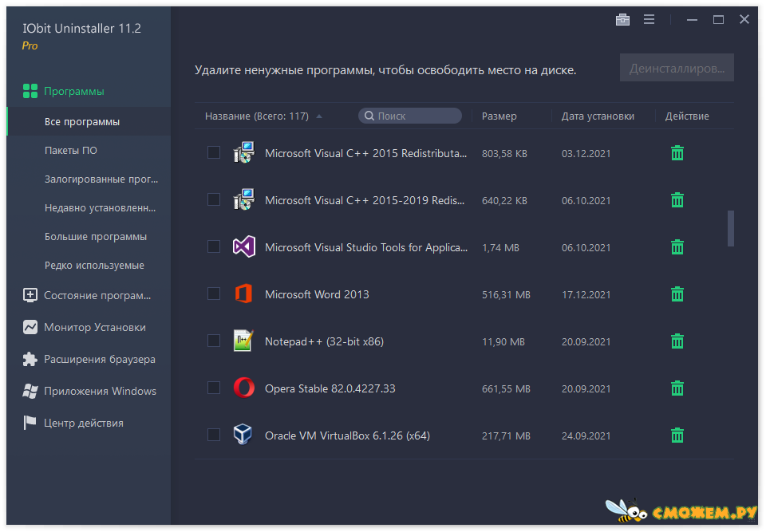
Task: Uninstall Visual Studio Tools via trash icon
Action: (x=677, y=247)
